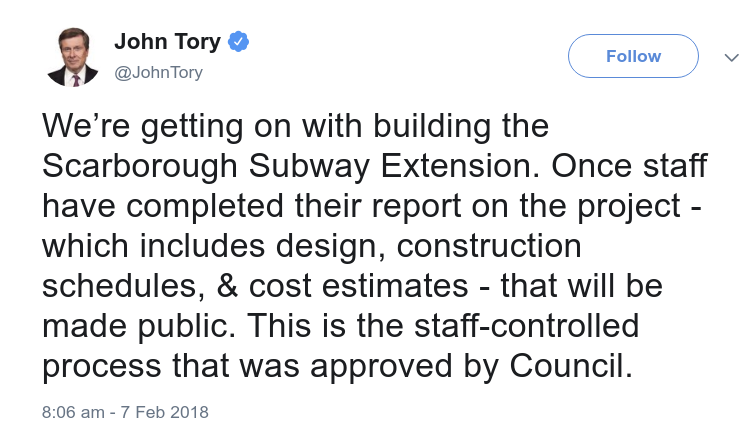Open the John Tory display name
Viewport: 755px width, 440px height.
(167, 42)
